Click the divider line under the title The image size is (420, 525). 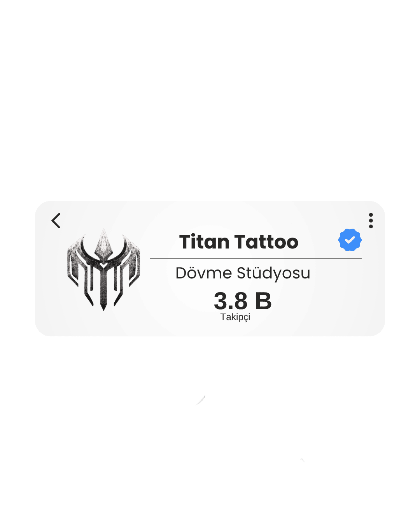coord(256,258)
